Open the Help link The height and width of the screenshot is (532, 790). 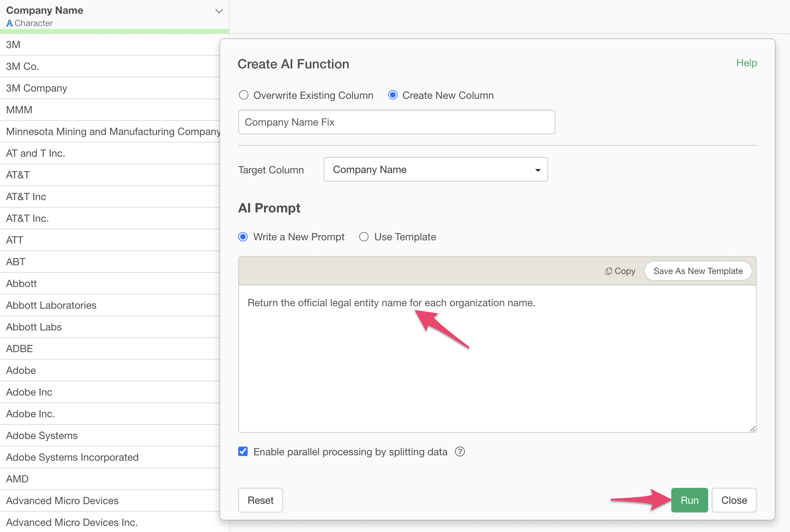747,63
